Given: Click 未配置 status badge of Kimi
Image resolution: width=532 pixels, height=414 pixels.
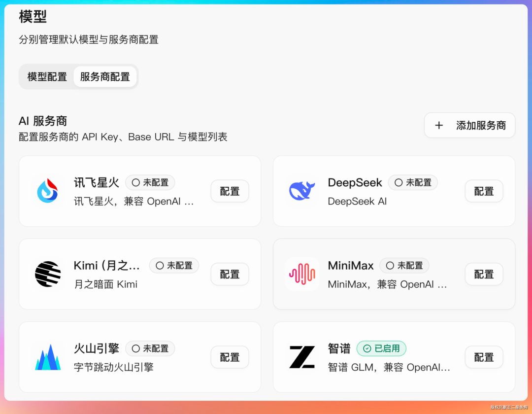Looking at the screenshot, I should [x=174, y=266].
